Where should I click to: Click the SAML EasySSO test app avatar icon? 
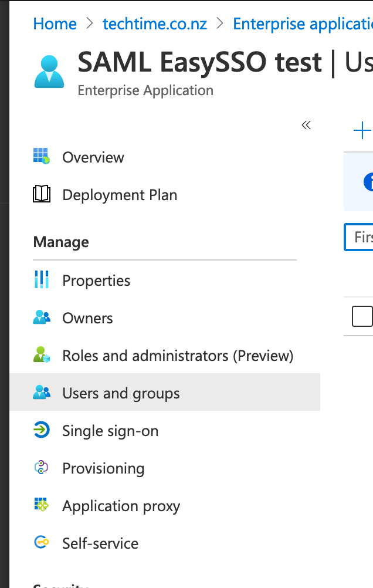[49, 72]
